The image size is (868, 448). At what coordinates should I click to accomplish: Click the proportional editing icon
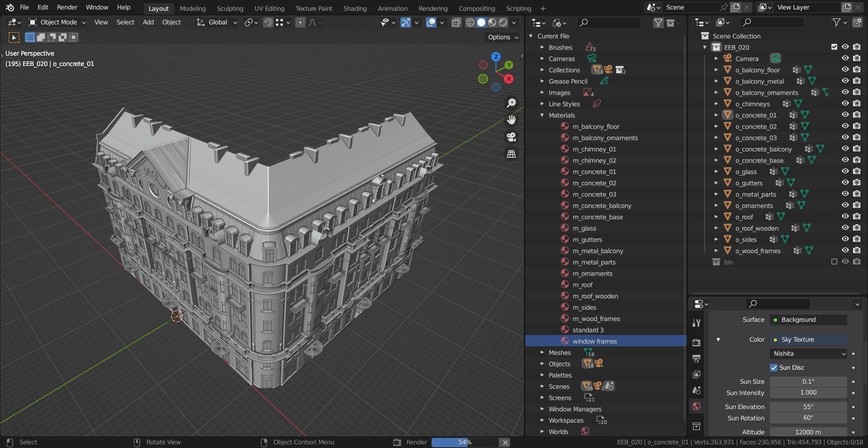point(300,22)
